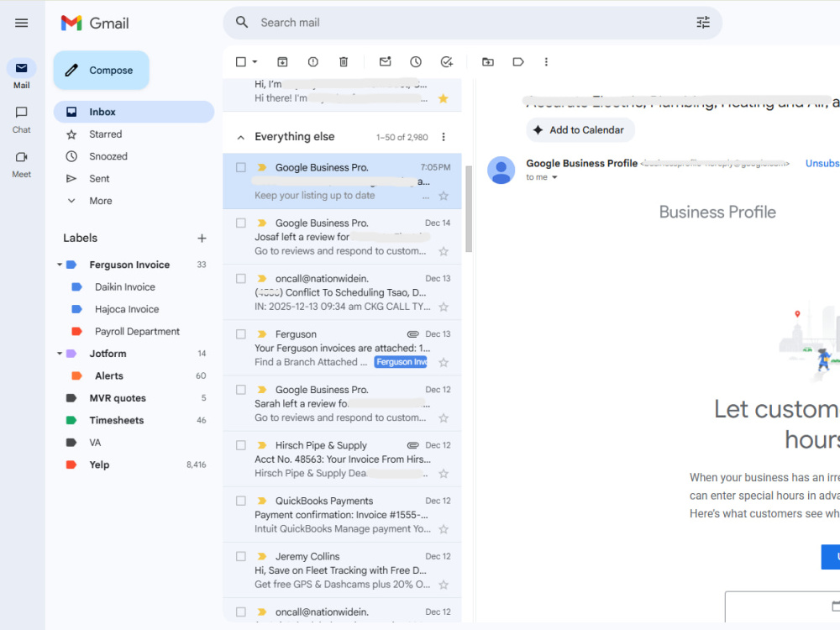
Task: Star the QuickBooks Payments email
Action: point(444,529)
